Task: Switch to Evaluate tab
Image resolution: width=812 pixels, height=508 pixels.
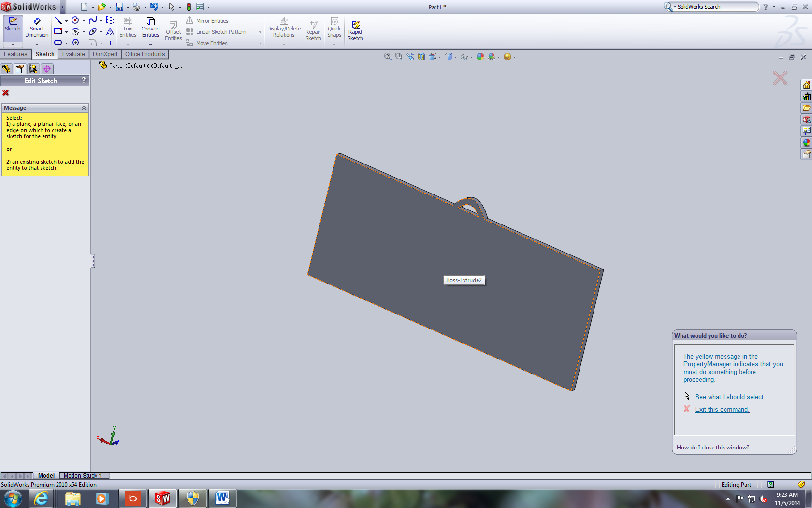Action: coord(73,54)
